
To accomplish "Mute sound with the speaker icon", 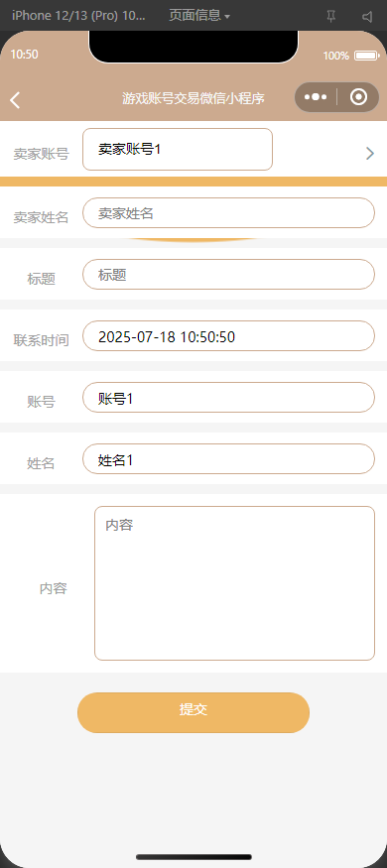I will [367, 17].
